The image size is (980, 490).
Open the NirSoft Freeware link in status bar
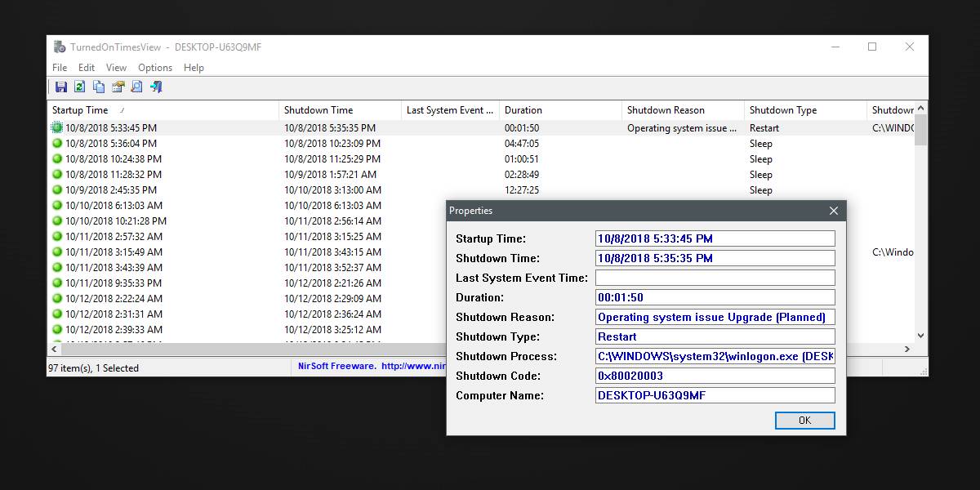click(372, 367)
